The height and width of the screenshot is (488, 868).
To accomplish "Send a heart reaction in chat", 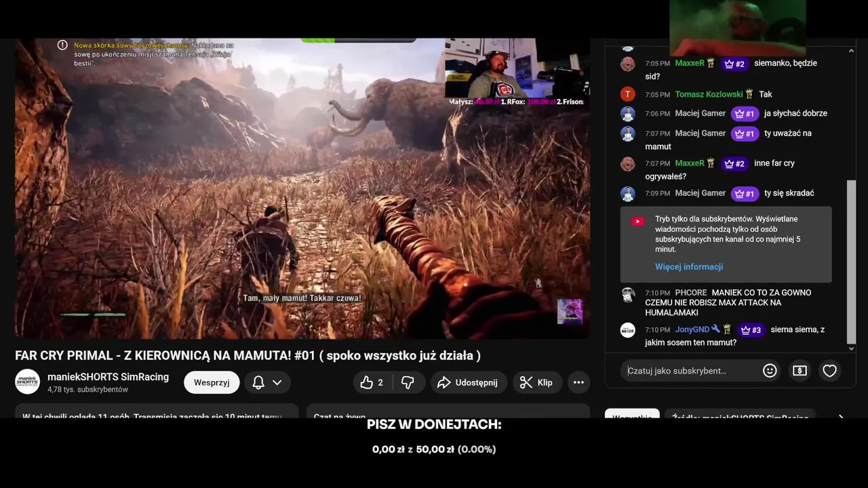I will click(x=829, y=371).
